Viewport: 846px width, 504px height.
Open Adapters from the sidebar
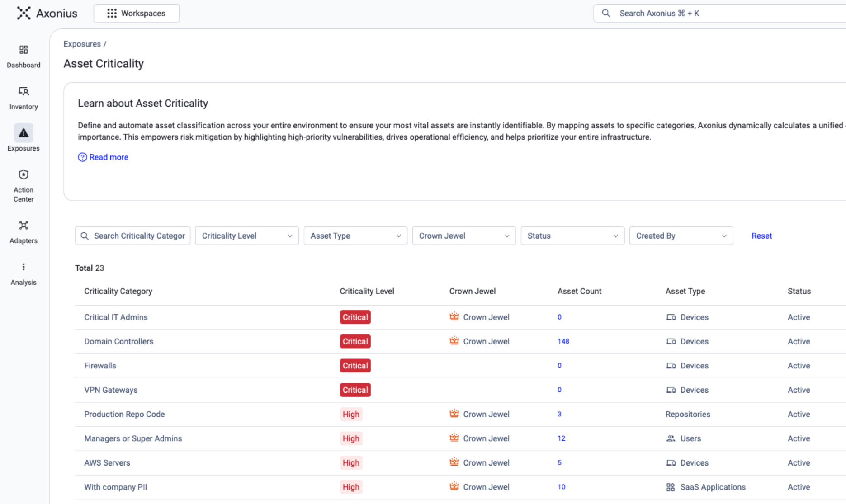[24, 232]
